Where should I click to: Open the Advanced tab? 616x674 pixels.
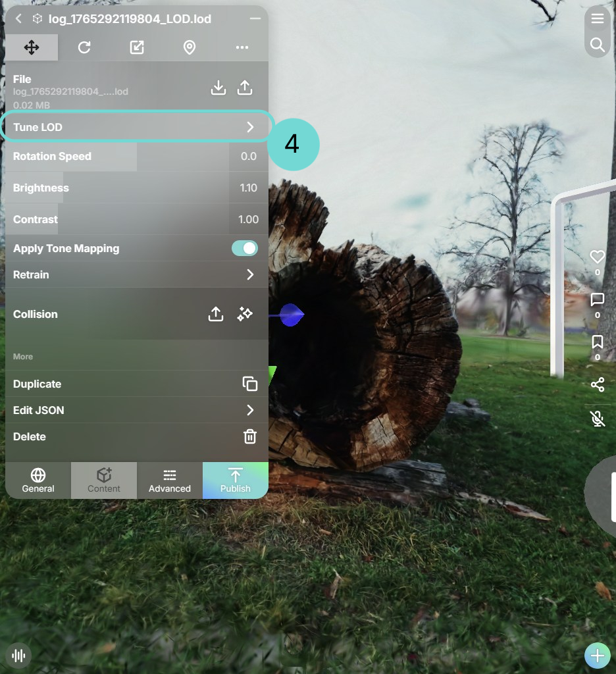coord(170,480)
